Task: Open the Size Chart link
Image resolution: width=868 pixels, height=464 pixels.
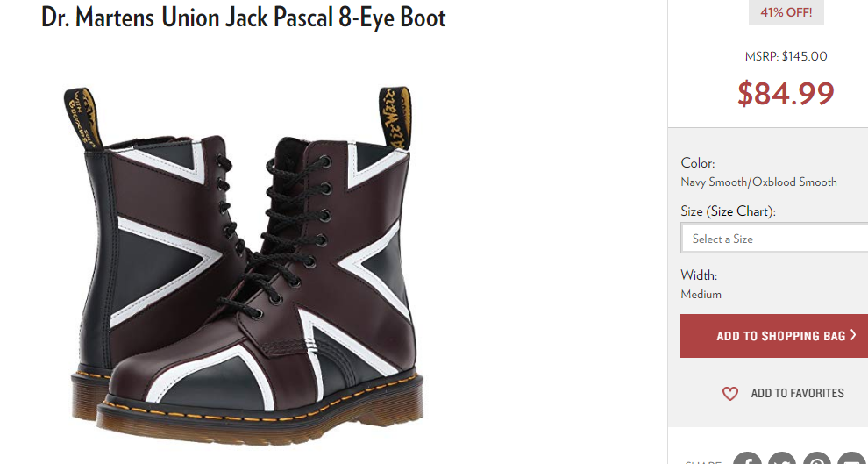Action: 739,211
